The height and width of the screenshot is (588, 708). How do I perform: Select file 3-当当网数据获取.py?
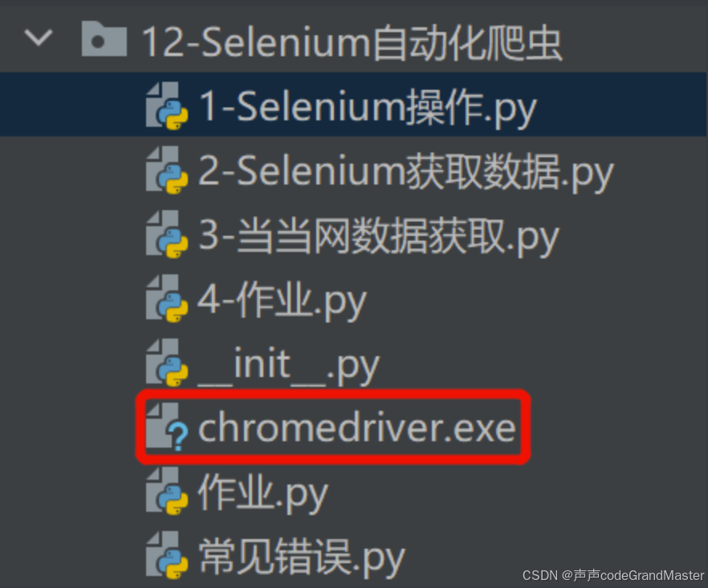[379, 236]
